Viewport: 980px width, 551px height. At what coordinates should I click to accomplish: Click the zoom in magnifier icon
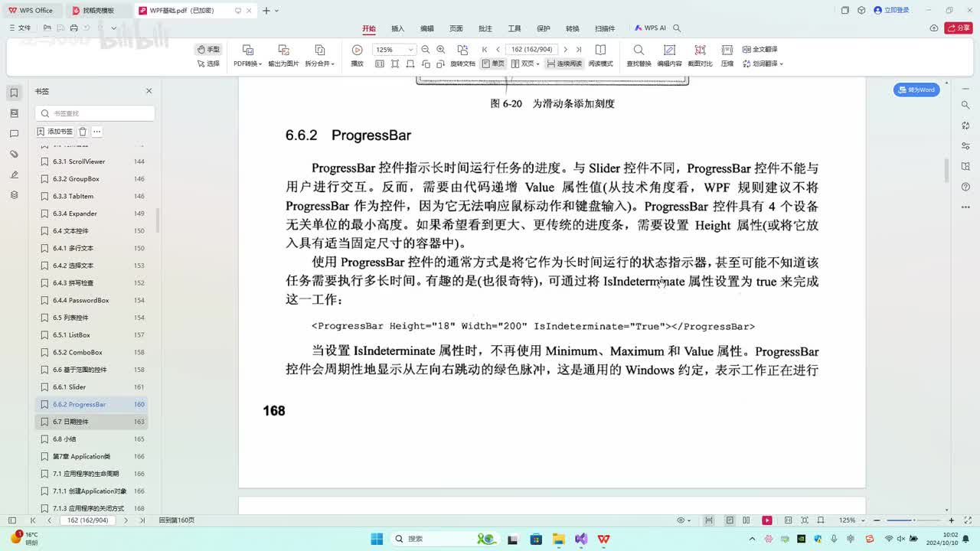440,49
